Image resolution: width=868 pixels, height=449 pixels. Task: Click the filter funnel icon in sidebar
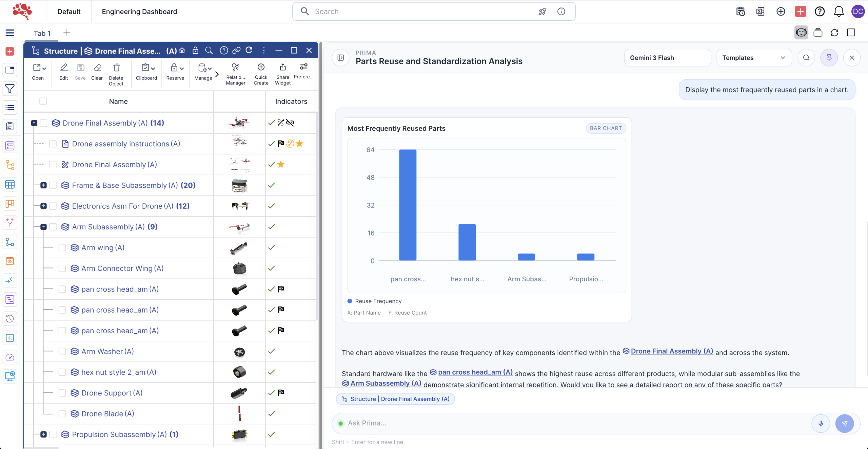point(10,89)
